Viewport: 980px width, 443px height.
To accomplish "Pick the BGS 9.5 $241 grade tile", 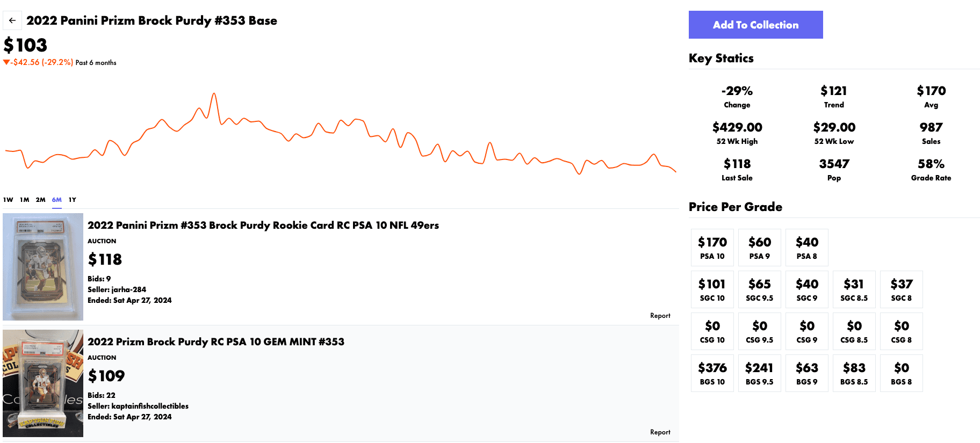I will tap(759, 373).
